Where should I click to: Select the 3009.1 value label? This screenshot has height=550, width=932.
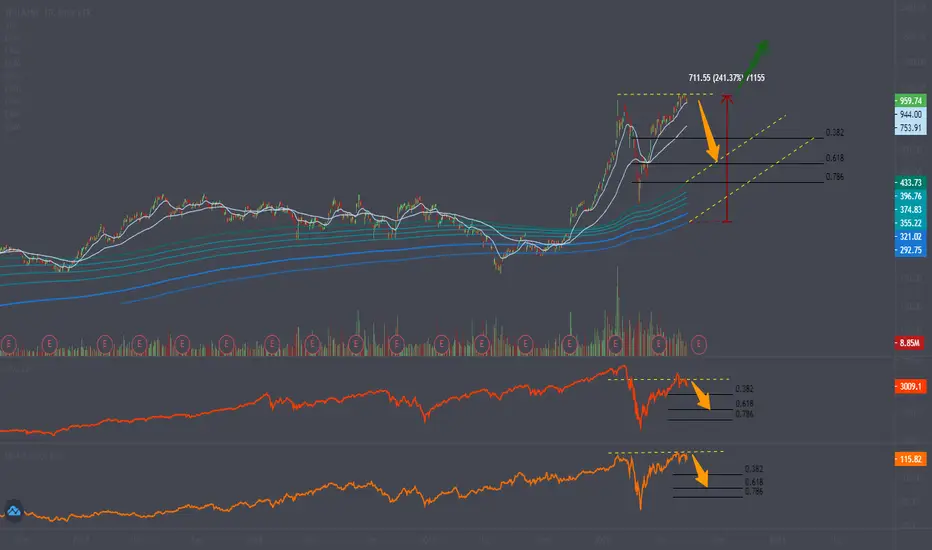point(910,386)
